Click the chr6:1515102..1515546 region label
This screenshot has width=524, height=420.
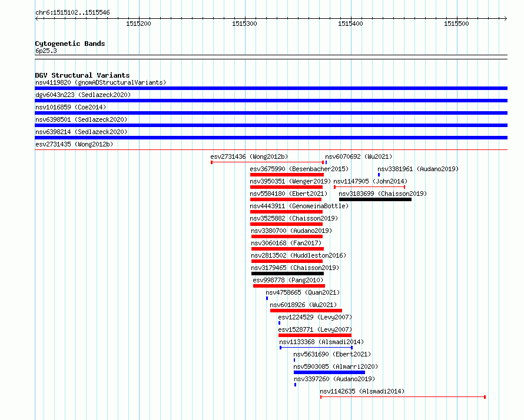pyautogui.click(x=72, y=12)
